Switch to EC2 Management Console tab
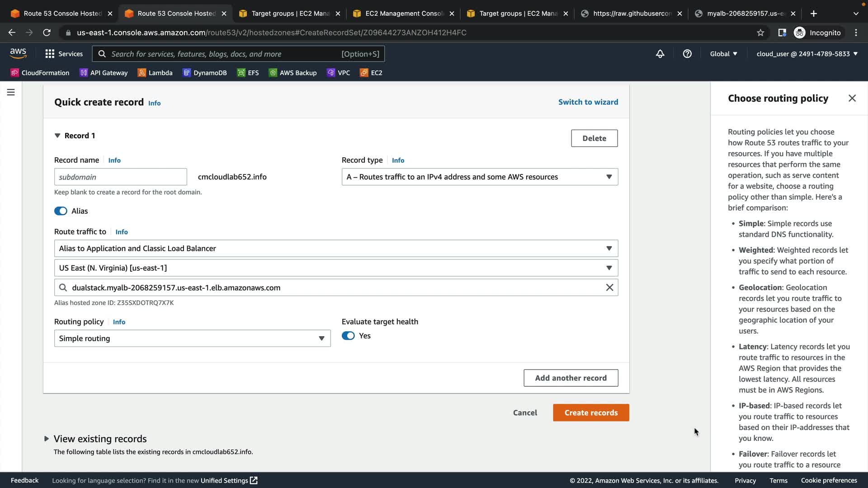 404,14
